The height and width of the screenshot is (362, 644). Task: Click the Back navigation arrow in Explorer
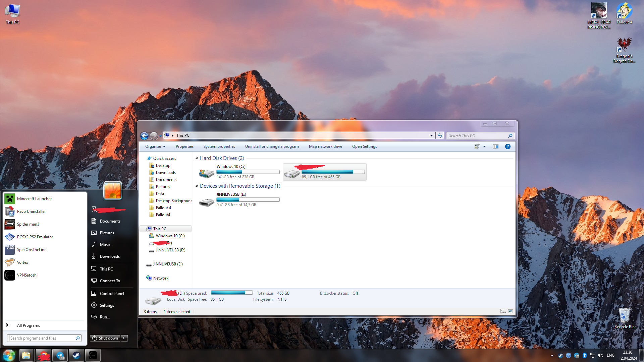pos(144,136)
